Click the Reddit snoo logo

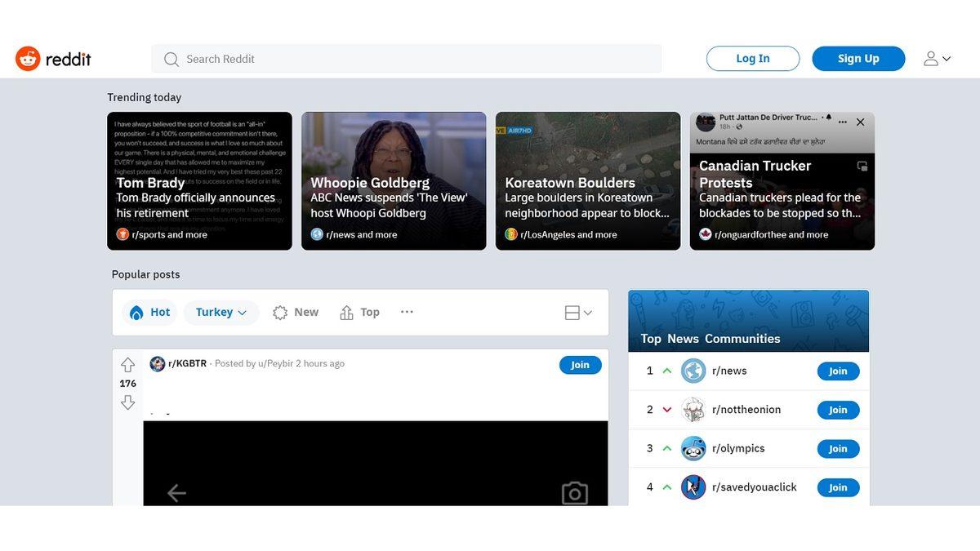[x=28, y=58]
